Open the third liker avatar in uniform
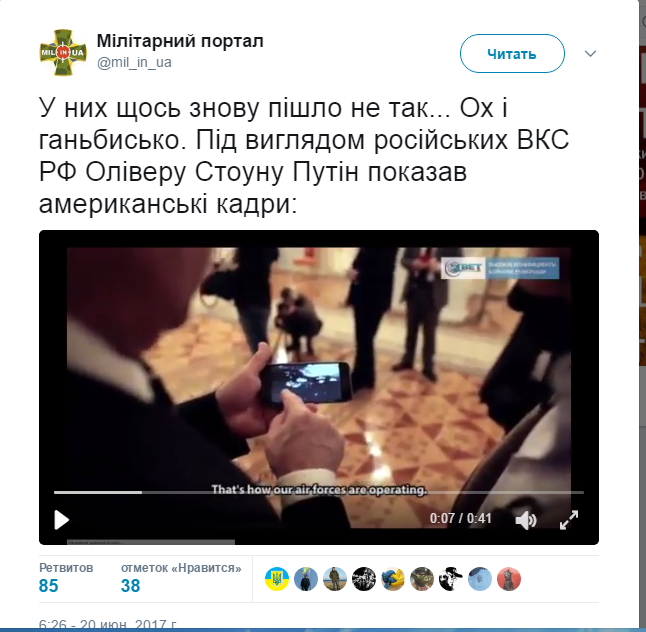 pos(335,579)
